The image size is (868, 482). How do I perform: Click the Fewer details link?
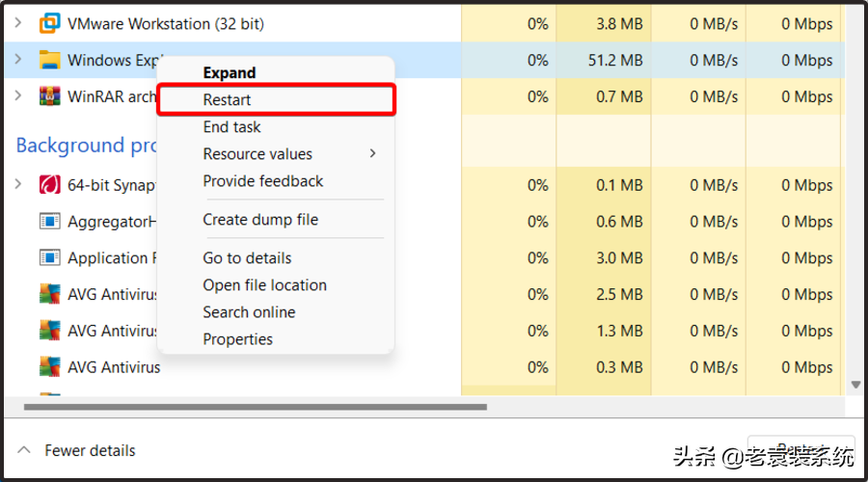[91, 450]
